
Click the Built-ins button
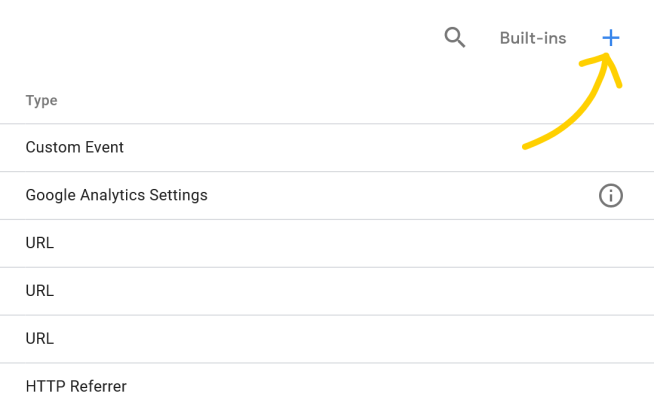(x=533, y=38)
